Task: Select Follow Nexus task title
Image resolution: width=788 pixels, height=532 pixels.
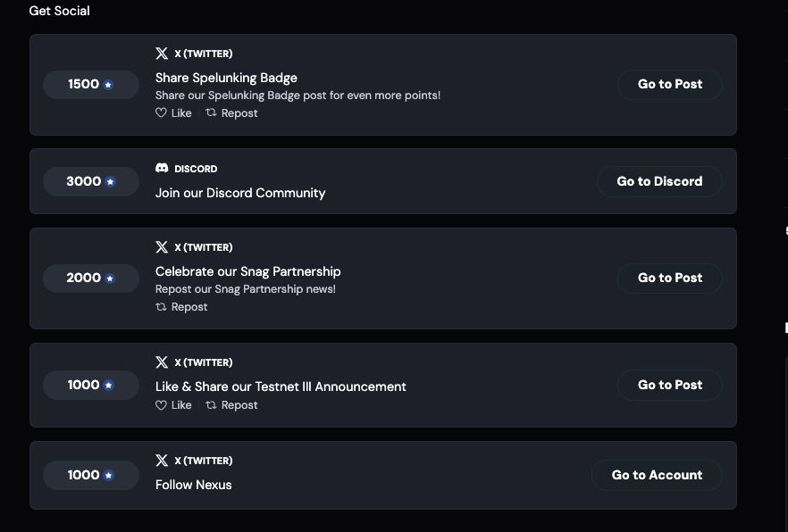Action: (x=194, y=485)
